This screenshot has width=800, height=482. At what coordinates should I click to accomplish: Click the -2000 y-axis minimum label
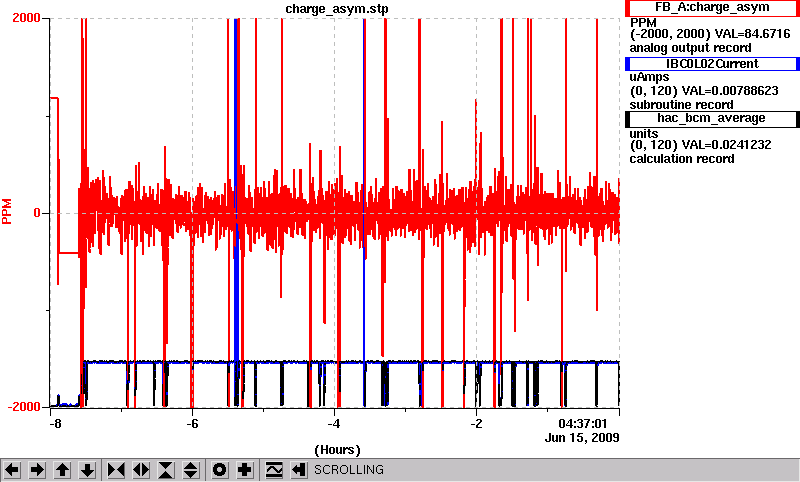(x=23, y=407)
